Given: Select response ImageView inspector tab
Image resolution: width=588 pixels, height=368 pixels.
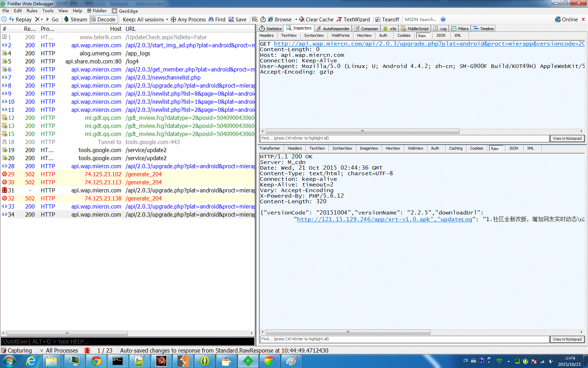Looking at the screenshot, I should tap(369, 148).
